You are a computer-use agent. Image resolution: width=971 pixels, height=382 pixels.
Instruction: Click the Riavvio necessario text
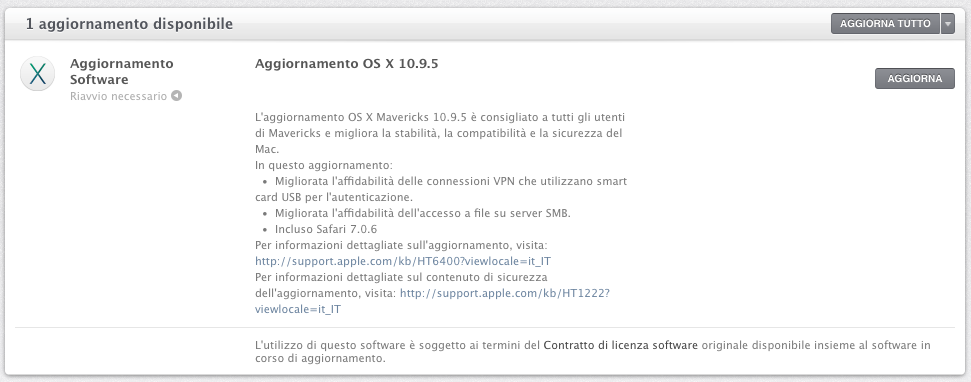click(x=118, y=97)
